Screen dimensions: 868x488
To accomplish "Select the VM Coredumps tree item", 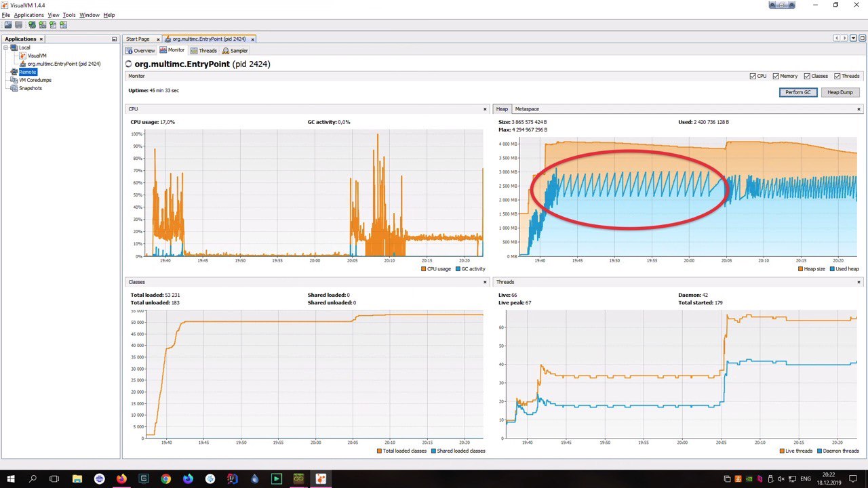I will tap(35, 80).
